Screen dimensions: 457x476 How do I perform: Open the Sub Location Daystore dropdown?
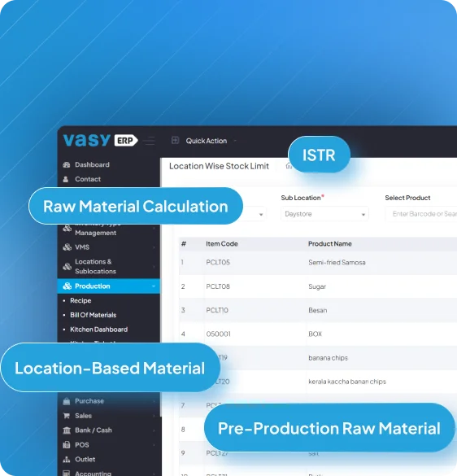[324, 214]
